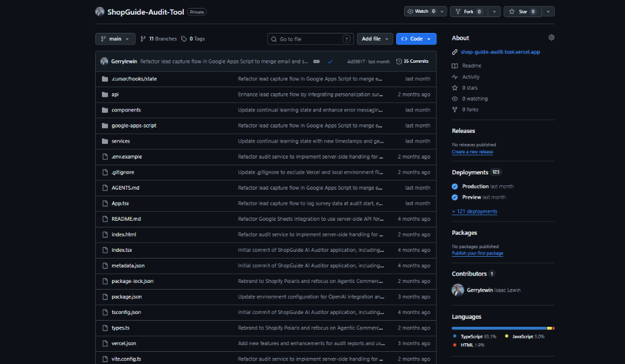Click Watch button to toggle watching
The height and width of the screenshot is (364, 625).
tap(421, 12)
